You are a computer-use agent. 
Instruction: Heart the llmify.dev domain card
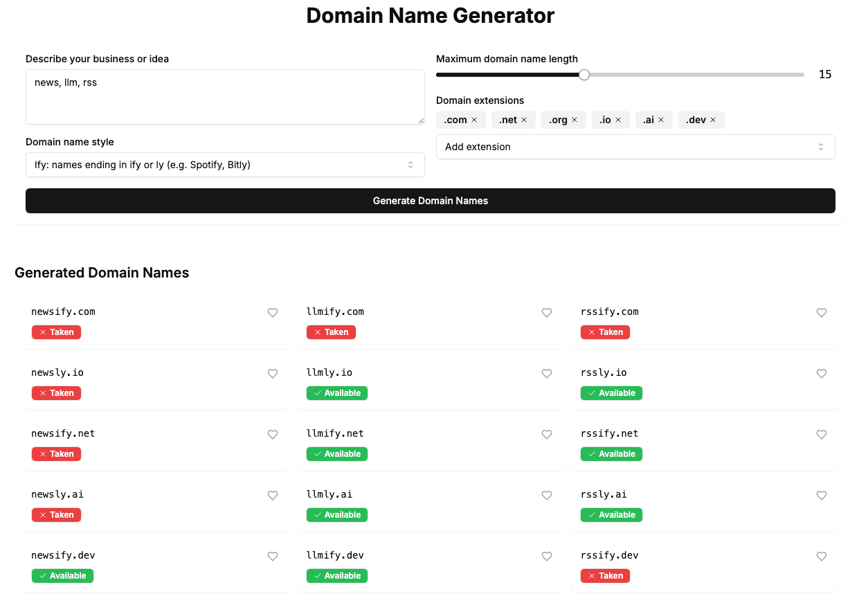pos(547,556)
